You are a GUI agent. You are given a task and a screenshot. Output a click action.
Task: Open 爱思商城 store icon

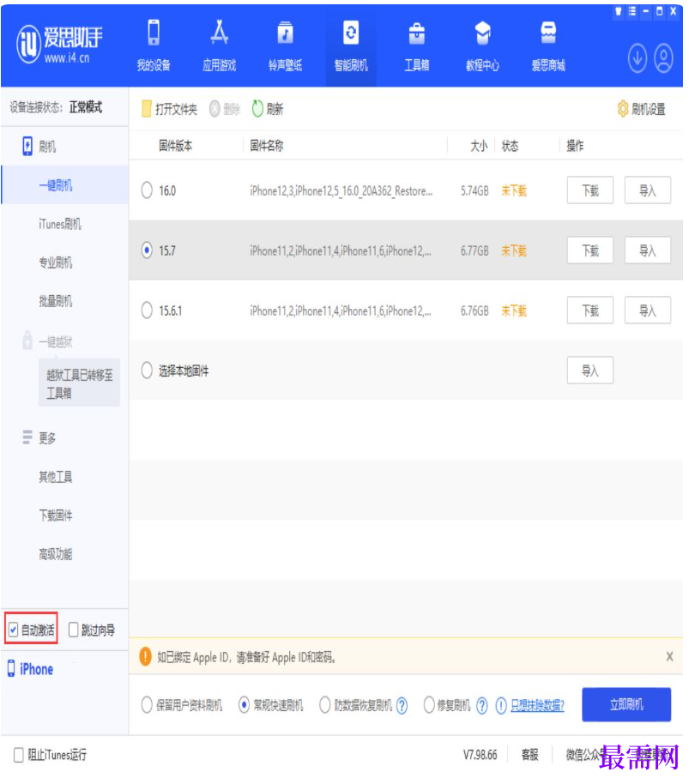click(548, 34)
